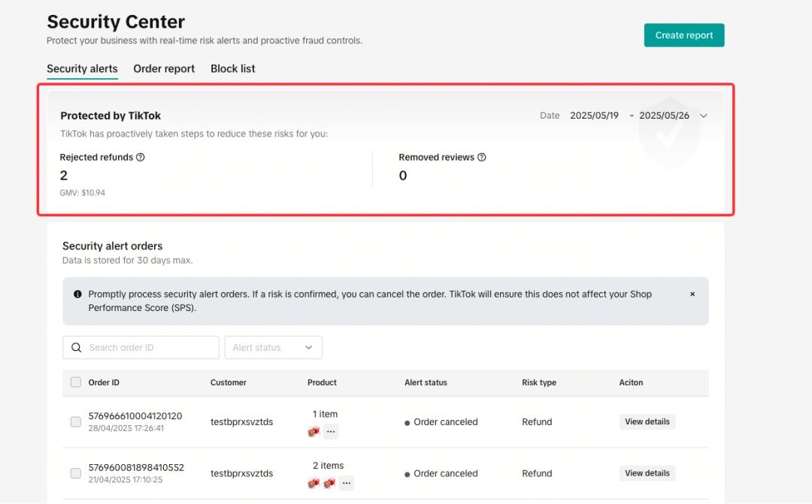Click the Alert status column header
The width and height of the screenshot is (812, 504).
[x=426, y=382]
